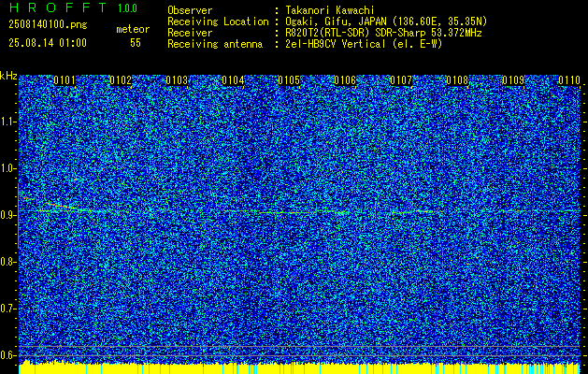Click the HROFFT program title
This screenshot has width=588, height=374.
pyautogui.click(x=59, y=7)
